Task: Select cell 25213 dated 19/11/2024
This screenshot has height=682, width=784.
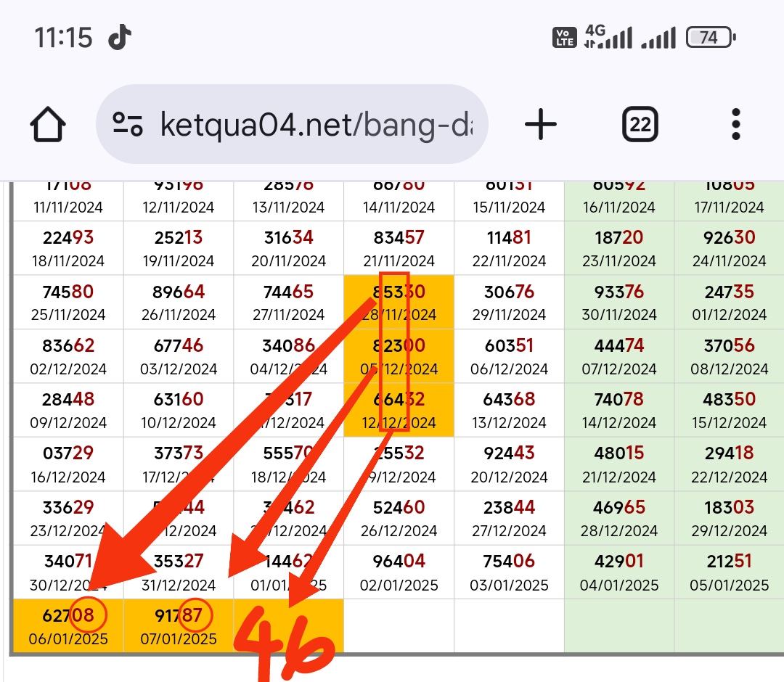Action: point(179,248)
